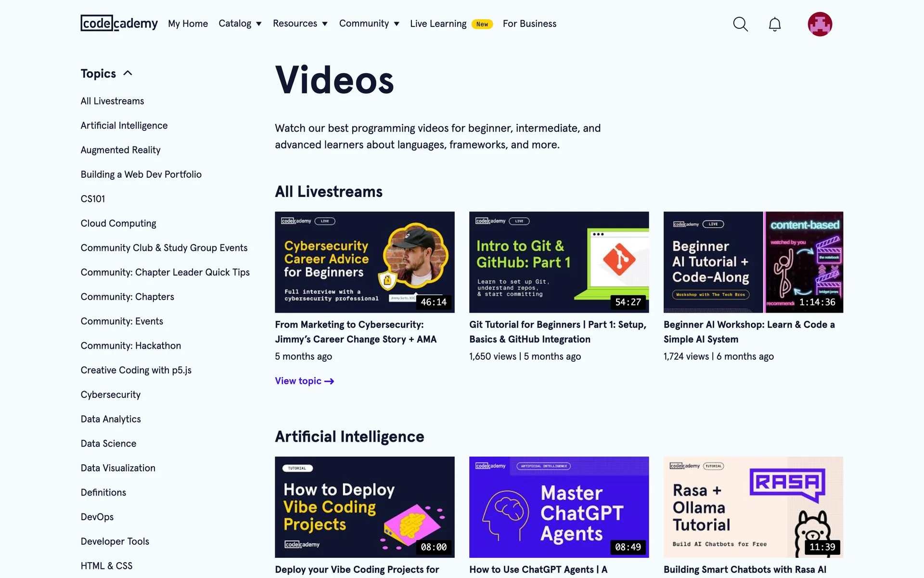
Task: Collapse the Topics sidebar chevron
Action: click(128, 73)
